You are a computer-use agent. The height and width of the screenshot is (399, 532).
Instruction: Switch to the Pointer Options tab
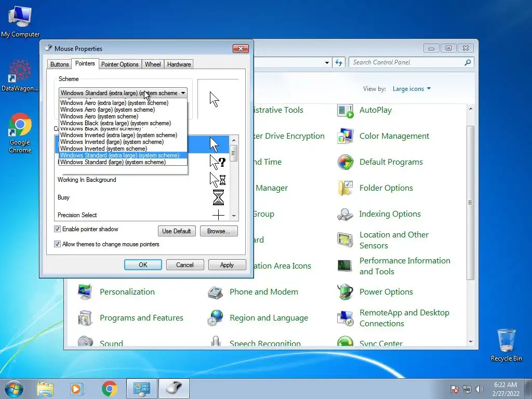pyautogui.click(x=120, y=64)
